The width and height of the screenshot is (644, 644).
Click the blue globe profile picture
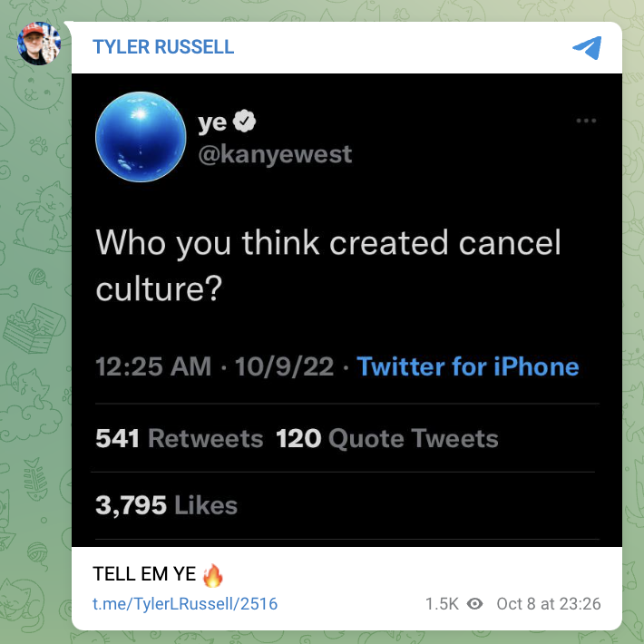tap(141, 136)
